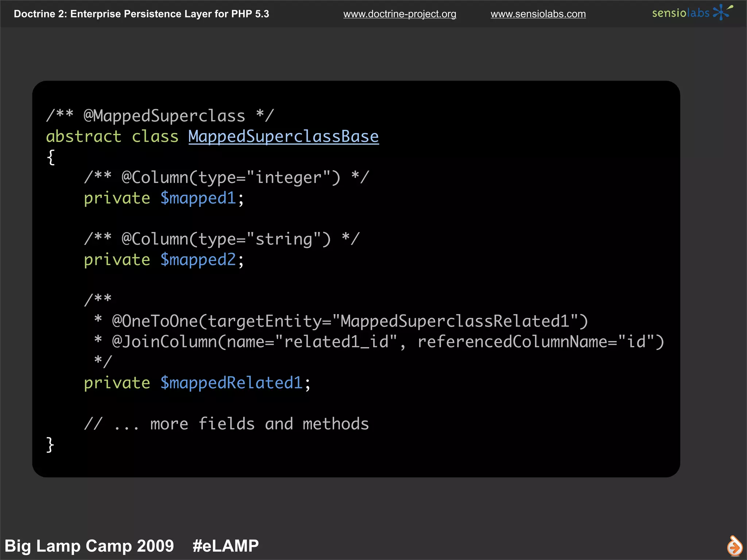Click the '@MappedSuperclass' annotation comment

[160, 116]
